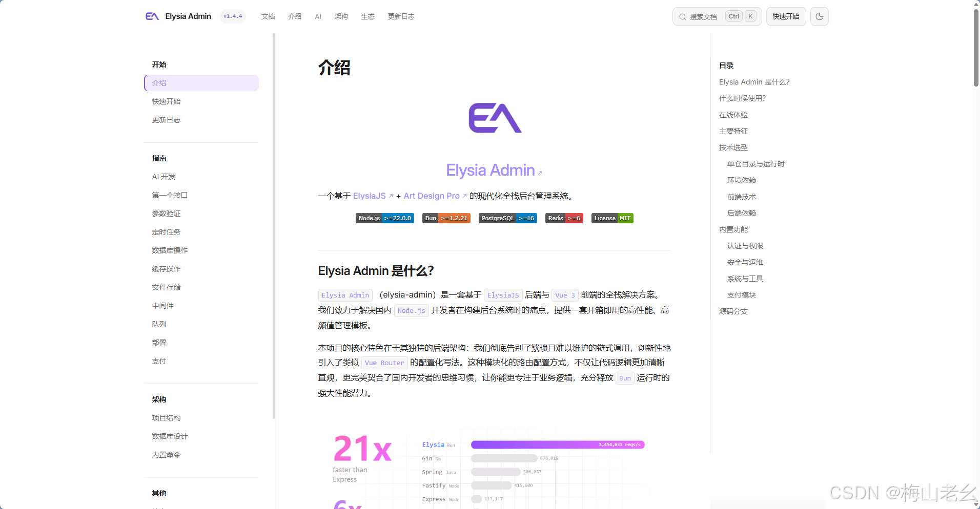Follow the Elysia Admin title link
Viewport: 980px width, 509px height.
point(494,170)
